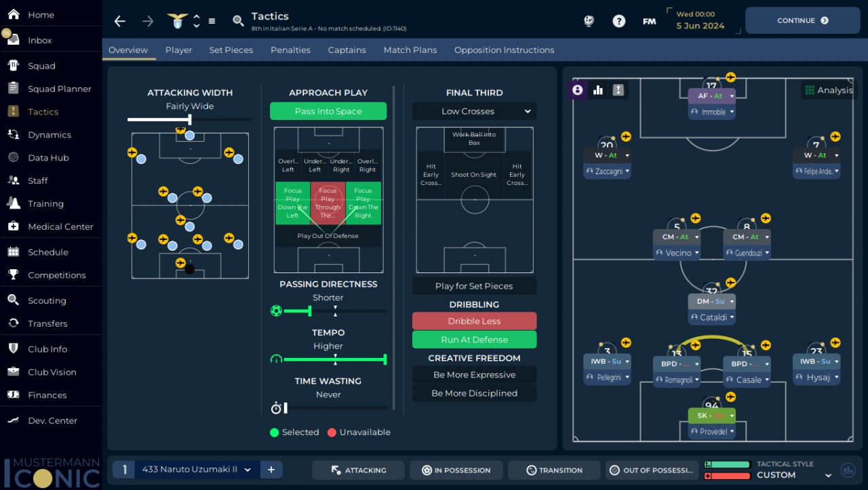Select the players view icon above the pitch

click(x=578, y=90)
